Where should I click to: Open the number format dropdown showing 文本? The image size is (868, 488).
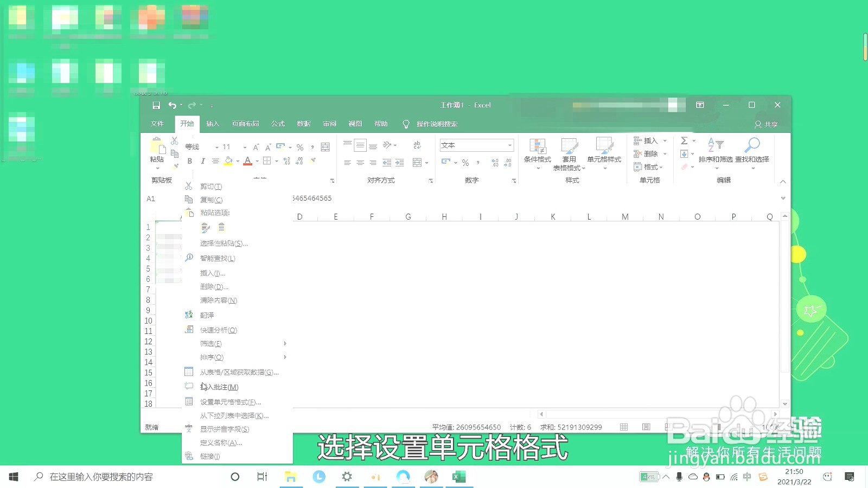click(x=510, y=145)
